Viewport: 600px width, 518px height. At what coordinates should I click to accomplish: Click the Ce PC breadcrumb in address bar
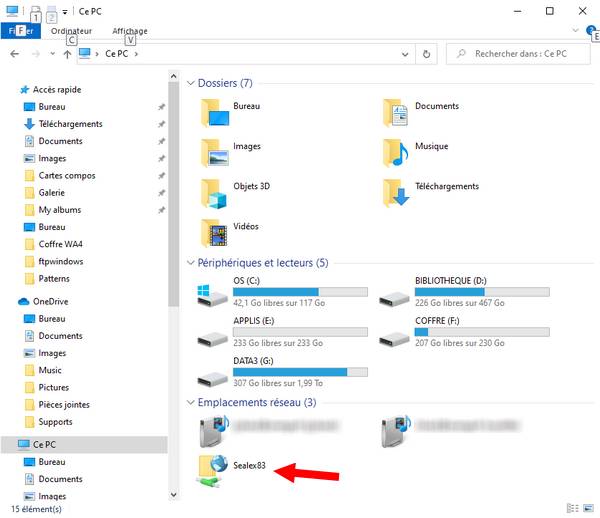116,54
